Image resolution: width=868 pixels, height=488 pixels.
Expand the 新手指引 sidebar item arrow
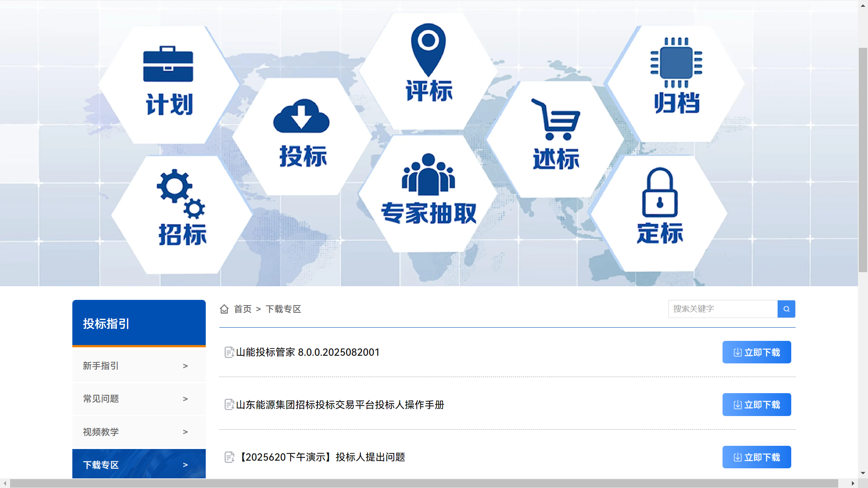tap(185, 366)
